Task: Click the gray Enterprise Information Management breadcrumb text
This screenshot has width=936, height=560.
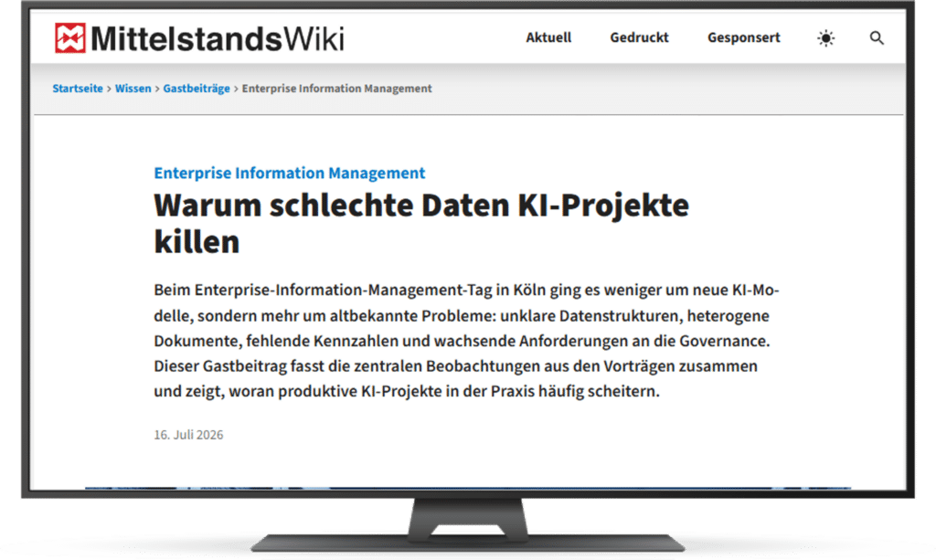Action: click(x=336, y=89)
